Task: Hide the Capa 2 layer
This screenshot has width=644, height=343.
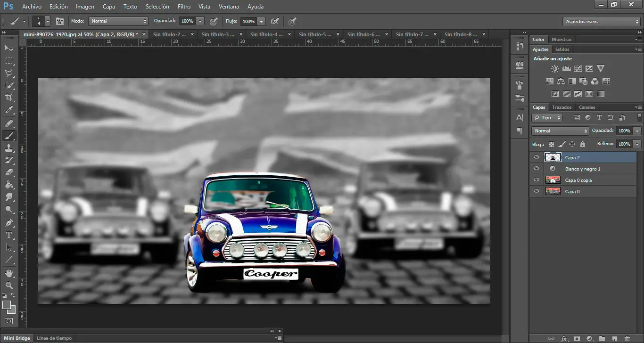Action: coord(537,157)
